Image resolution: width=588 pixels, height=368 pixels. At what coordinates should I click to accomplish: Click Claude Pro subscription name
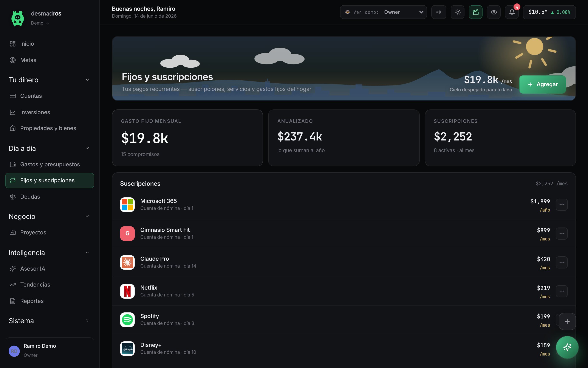coord(155,259)
